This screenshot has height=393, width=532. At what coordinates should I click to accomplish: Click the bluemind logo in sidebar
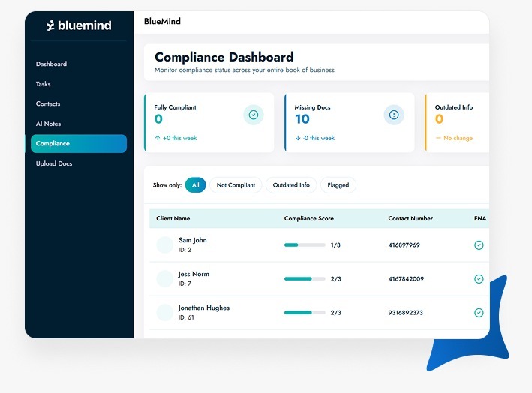(x=79, y=25)
